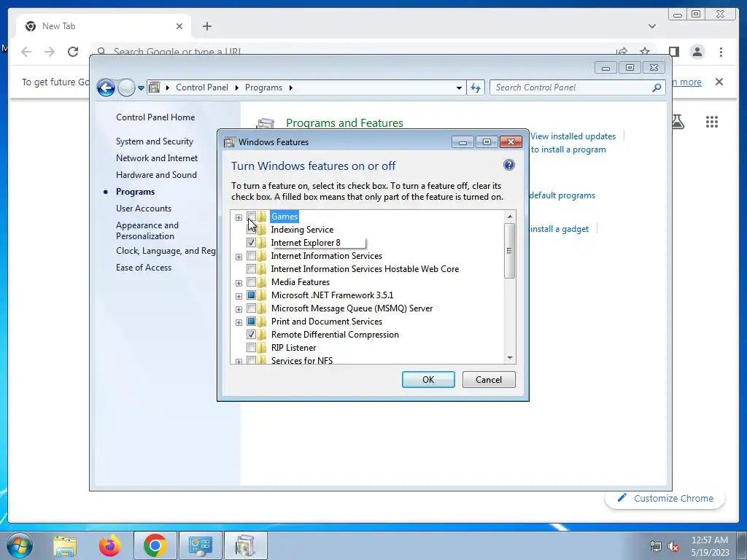Toggle Print and Document Services checkbox
This screenshot has width=747, height=560.
coord(251,321)
